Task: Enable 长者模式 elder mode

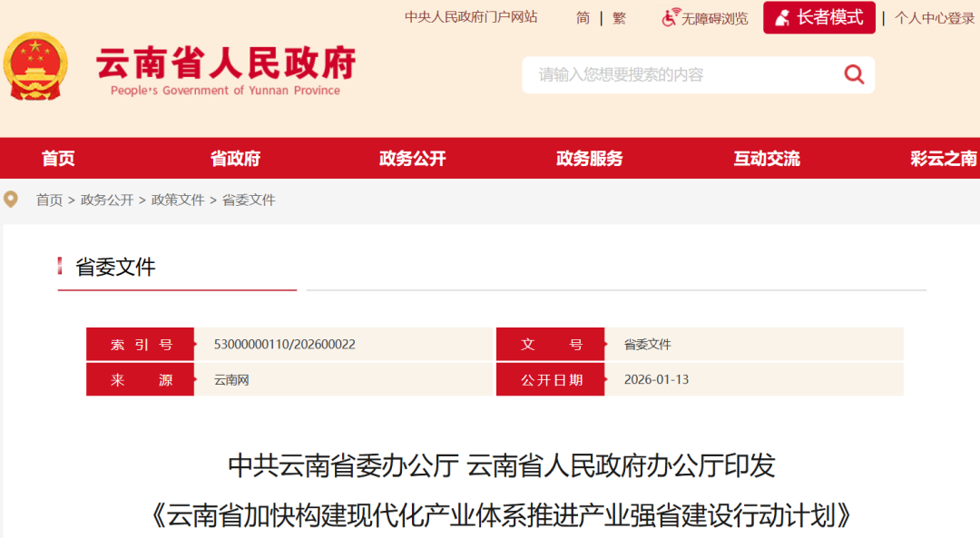Action: [x=818, y=16]
